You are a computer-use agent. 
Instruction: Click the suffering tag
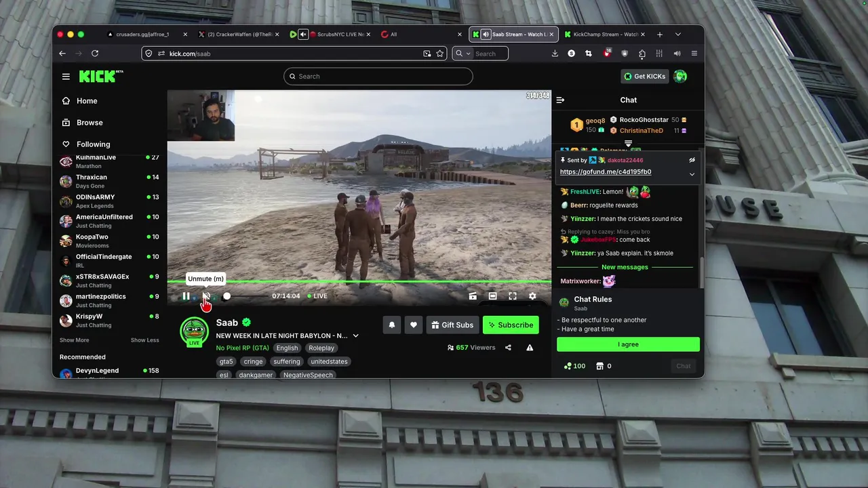[x=287, y=361]
